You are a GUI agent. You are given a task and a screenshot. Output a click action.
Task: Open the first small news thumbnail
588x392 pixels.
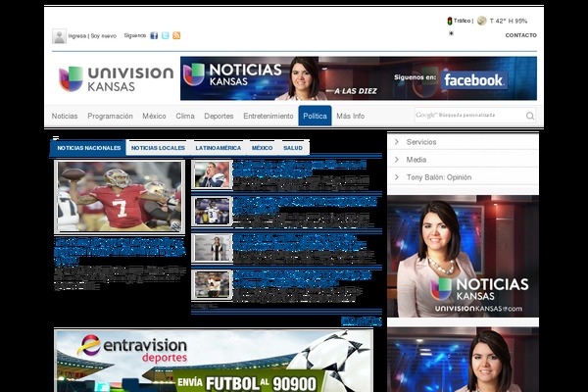212,174
